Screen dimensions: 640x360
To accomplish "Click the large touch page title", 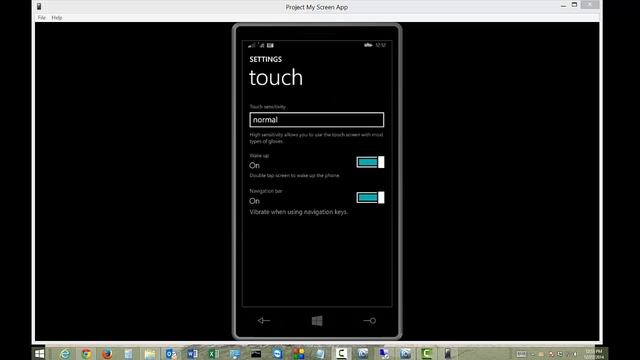I will 276,78.
